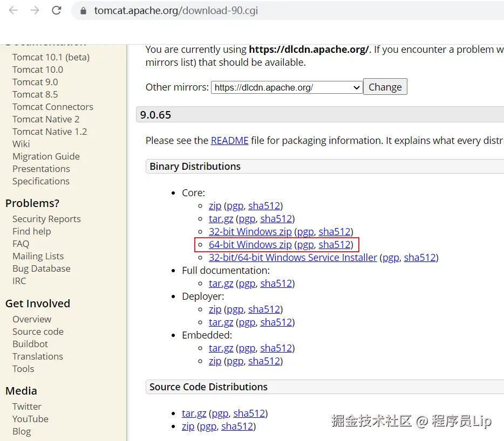The width and height of the screenshot is (504, 441).
Task: Open the Bug Database link
Action: click(42, 268)
